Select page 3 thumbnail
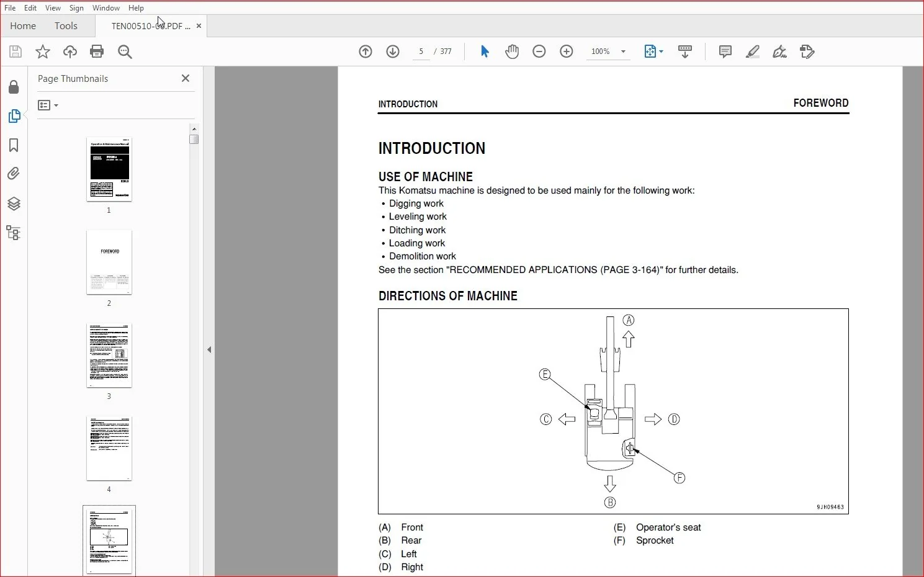Screen dimensions: 924x577 [109, 356]
